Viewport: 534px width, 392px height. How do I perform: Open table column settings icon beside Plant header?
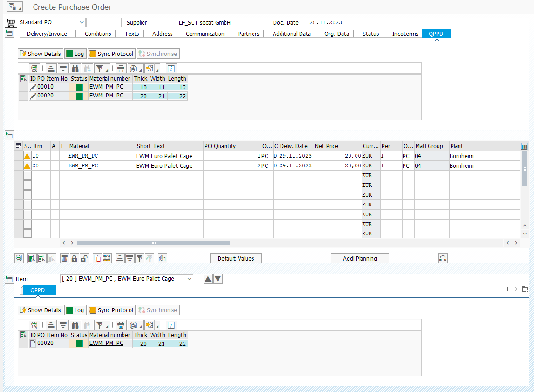(x=524, y=146)
